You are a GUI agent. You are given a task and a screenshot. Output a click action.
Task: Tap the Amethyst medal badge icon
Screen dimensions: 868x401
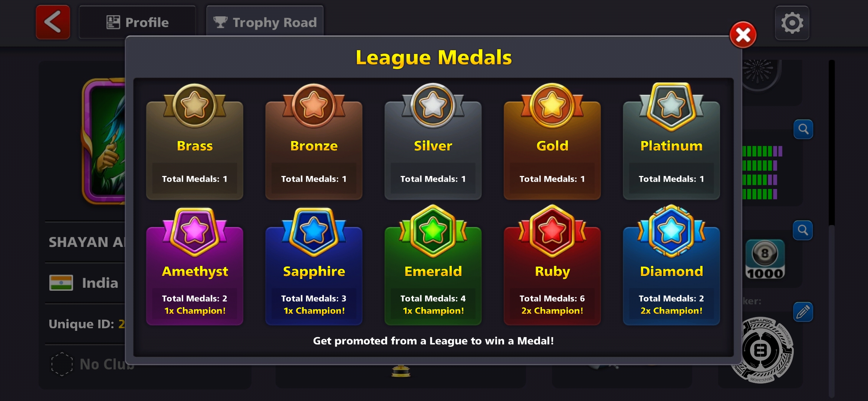(x=195, y=232)
